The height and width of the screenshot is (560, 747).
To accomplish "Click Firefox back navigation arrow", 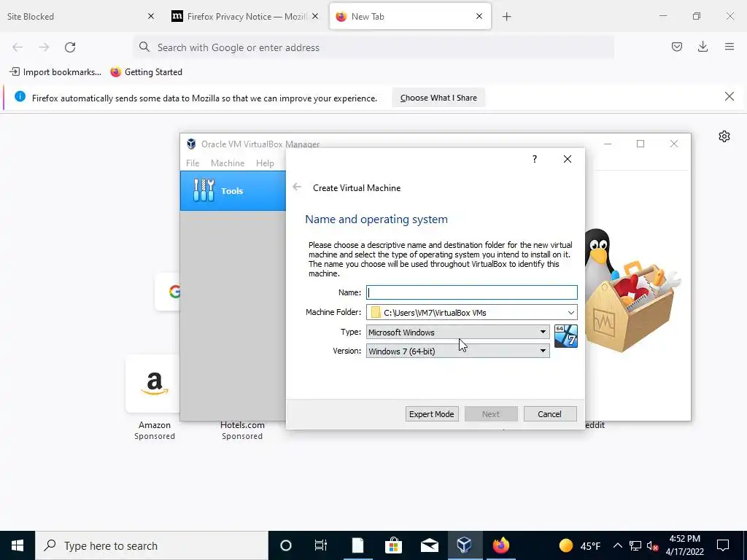I will [x=18, y=47].
